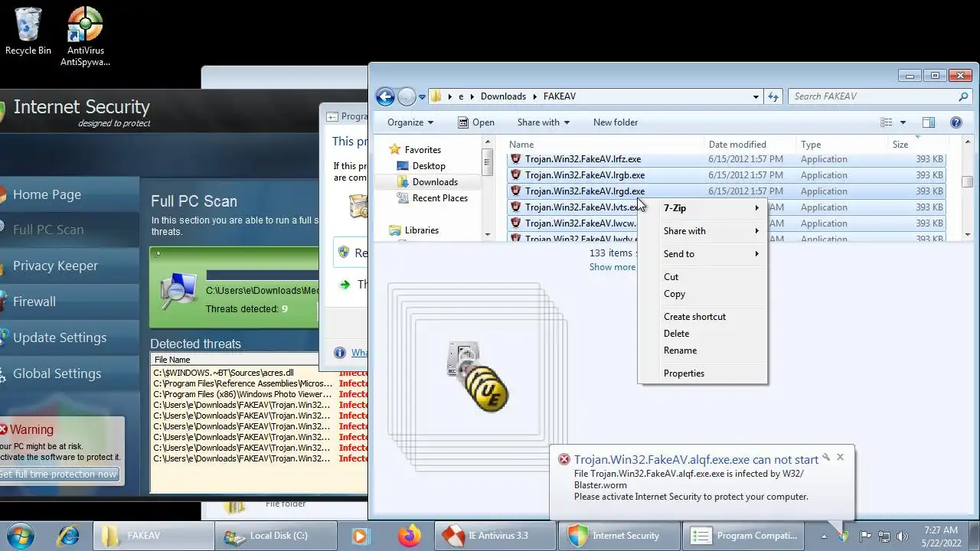Switch to IE Antivirus 3.3 taskbar window
980x551 pixels.
494,536
